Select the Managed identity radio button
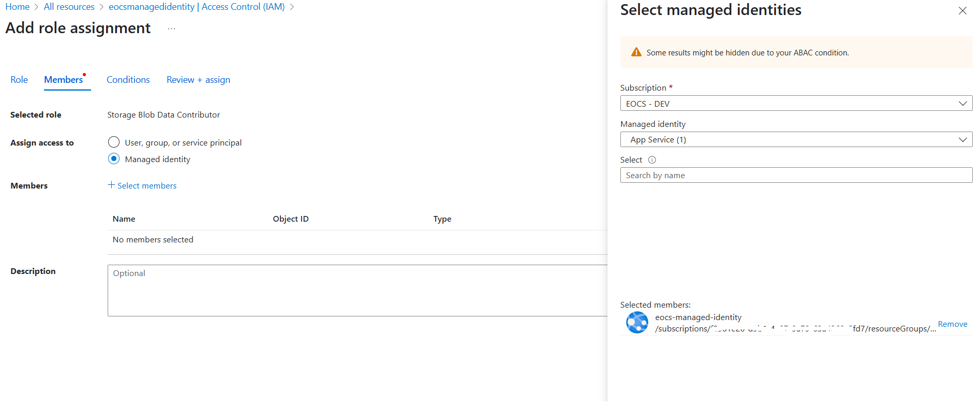The height and width of the screenshot is (405, 980). (x=114, y=159)
